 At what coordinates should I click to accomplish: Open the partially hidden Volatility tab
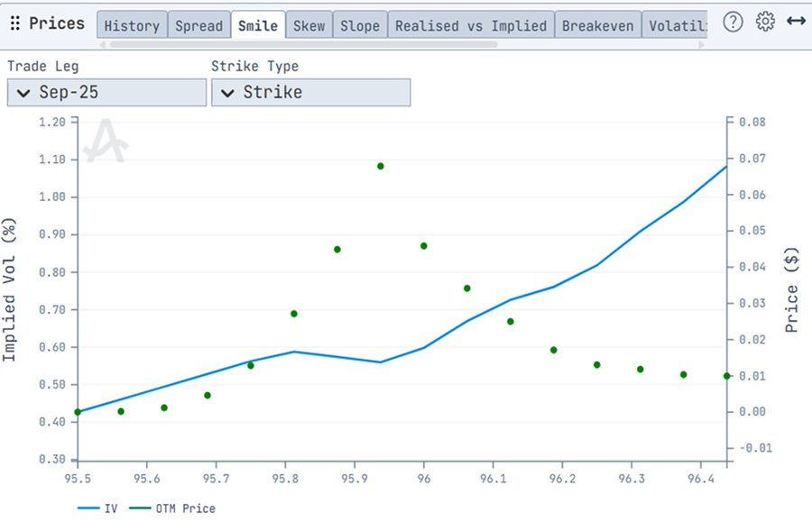[675, 25]
